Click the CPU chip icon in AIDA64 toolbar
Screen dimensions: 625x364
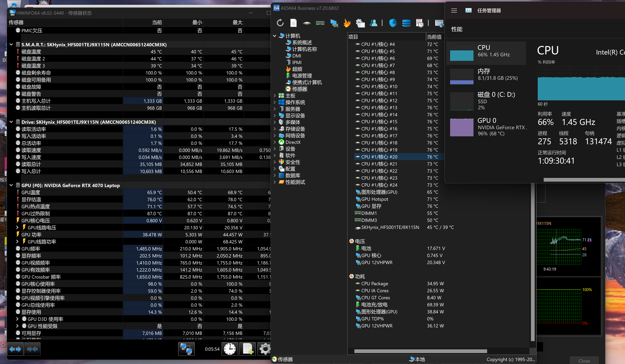pos(307,23)
